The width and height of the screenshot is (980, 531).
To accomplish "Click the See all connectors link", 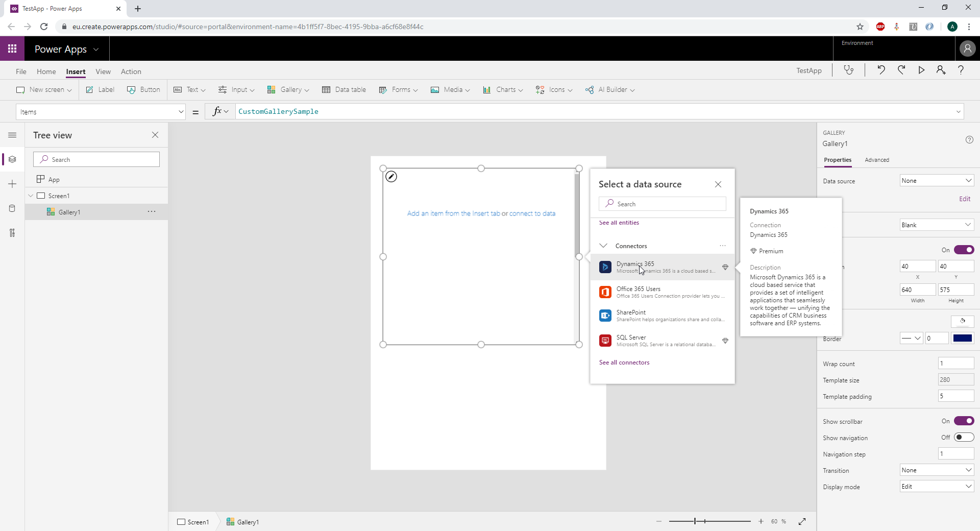I will [624, 363].
